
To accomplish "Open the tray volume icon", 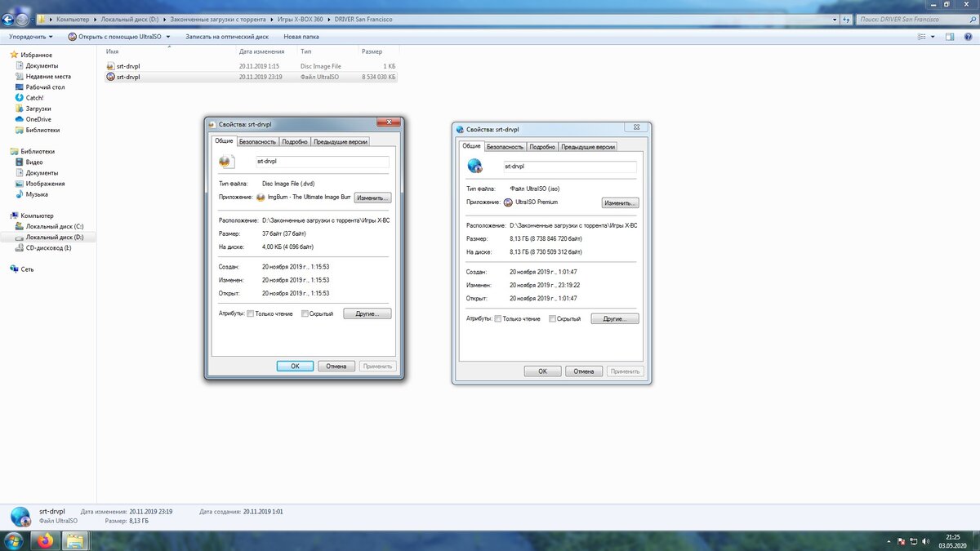I will coord(924,541).
